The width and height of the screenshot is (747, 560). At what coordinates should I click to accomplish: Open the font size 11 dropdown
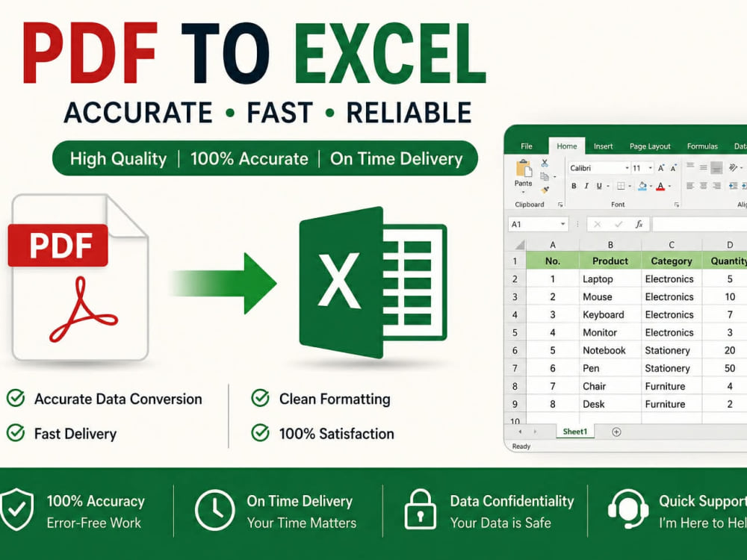coord(651,168)
